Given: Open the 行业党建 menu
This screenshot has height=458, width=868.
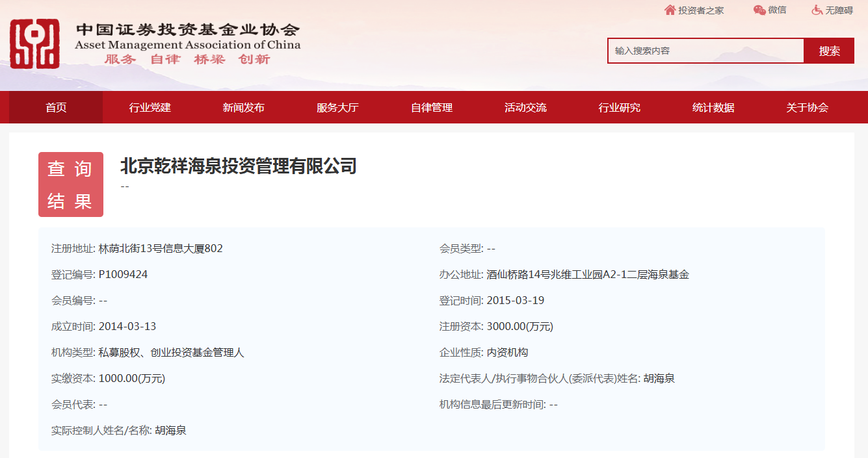Looking at the screenshot, I should [x=150, y=108].
